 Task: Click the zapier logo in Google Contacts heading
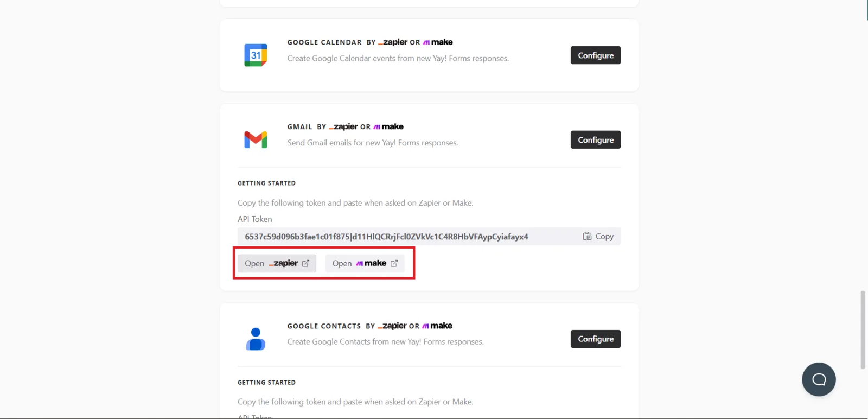(392, 326)
